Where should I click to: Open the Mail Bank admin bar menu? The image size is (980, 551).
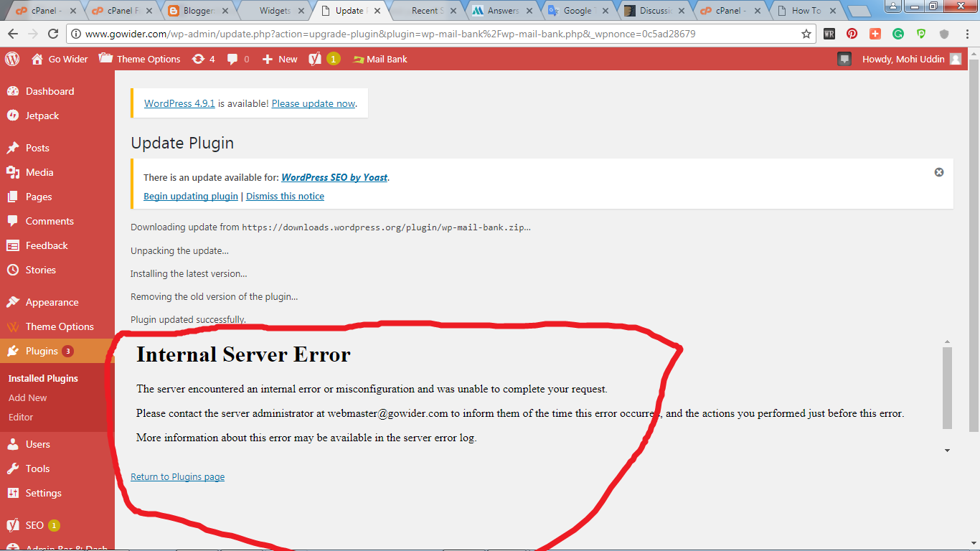pyautogui.click(x=380, y=59)
